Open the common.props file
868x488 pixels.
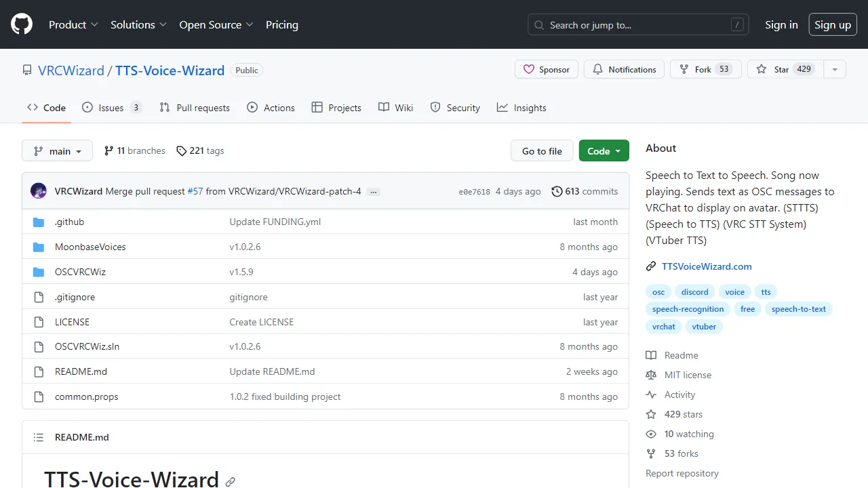86,396
